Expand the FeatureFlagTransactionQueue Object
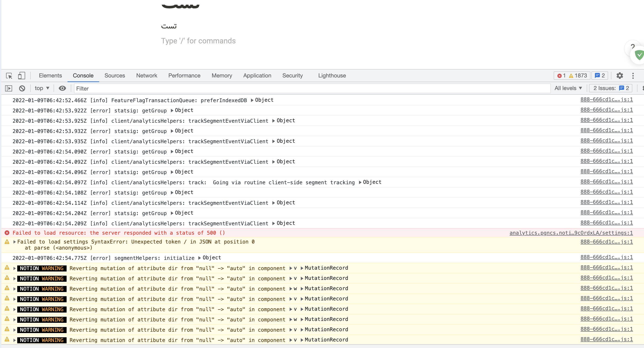Image resolution: width=644 pixels, height=348 pixels. (252, 100)
